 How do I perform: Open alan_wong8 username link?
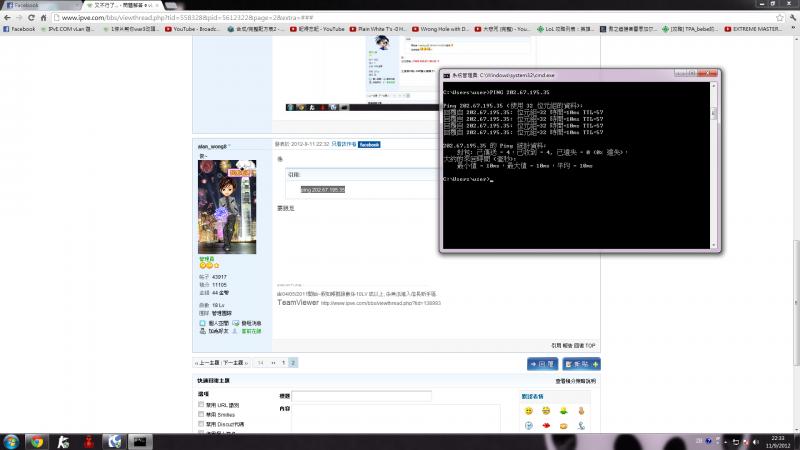(x=212, y=146)
